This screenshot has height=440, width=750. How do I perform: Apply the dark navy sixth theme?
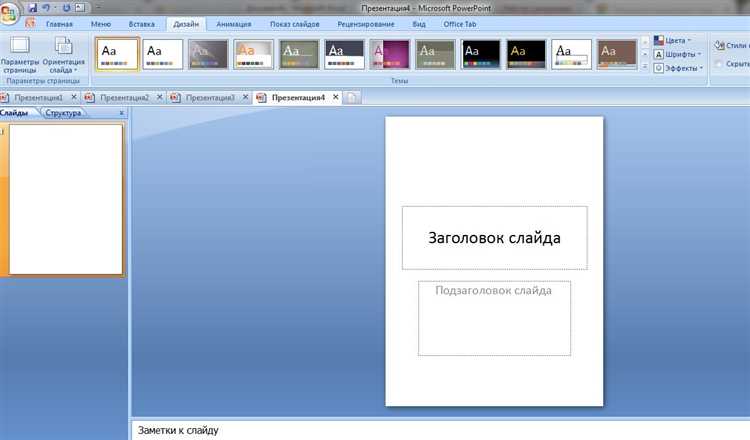click(x=344, y=54)
